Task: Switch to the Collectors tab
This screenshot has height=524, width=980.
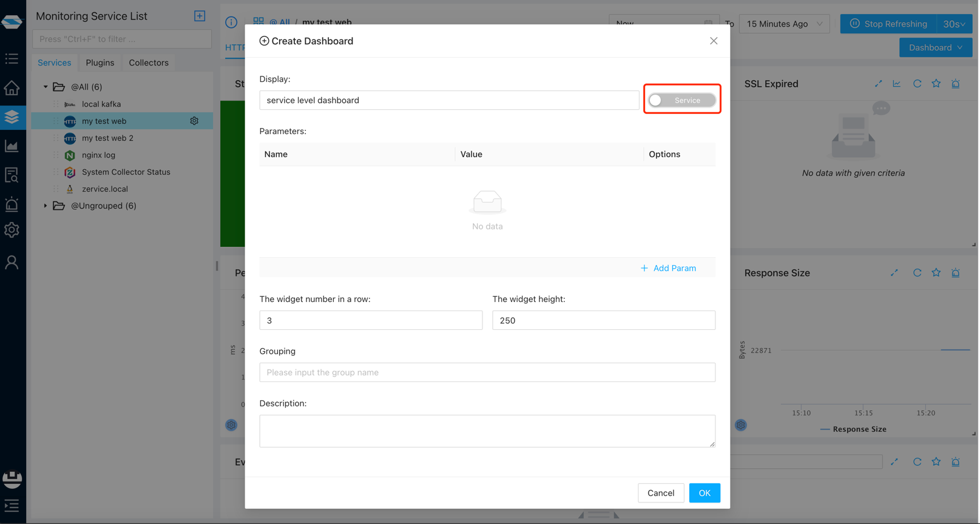Action: (149, 62)
